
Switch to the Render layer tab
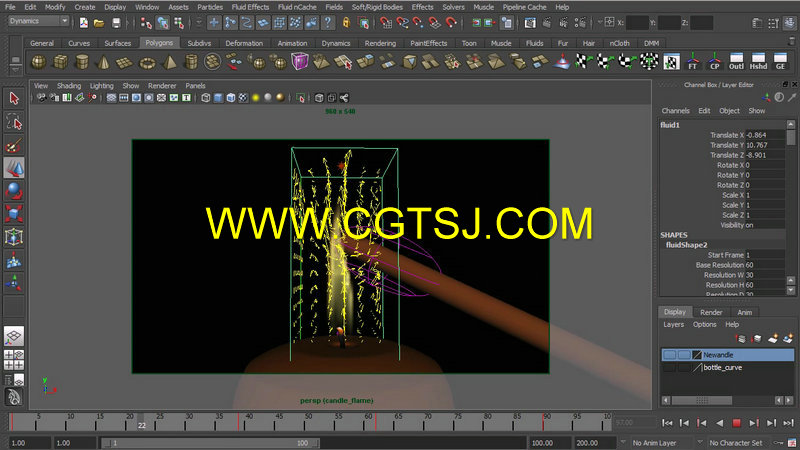pyautogui.click(x=711, y=312)
